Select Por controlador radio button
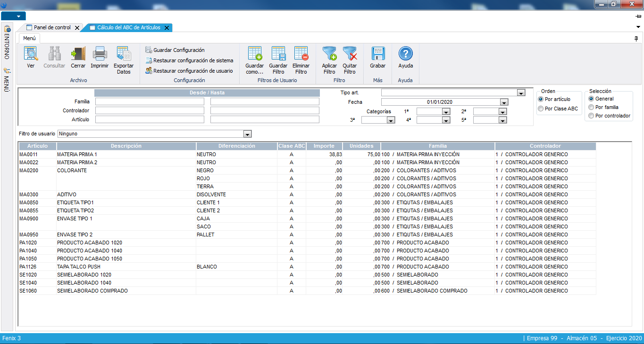This screenshot has width=644, height=344. [591, 116]
